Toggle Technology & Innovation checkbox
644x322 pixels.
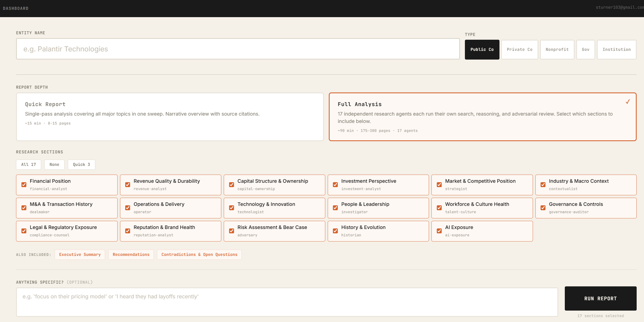(231, 208)
